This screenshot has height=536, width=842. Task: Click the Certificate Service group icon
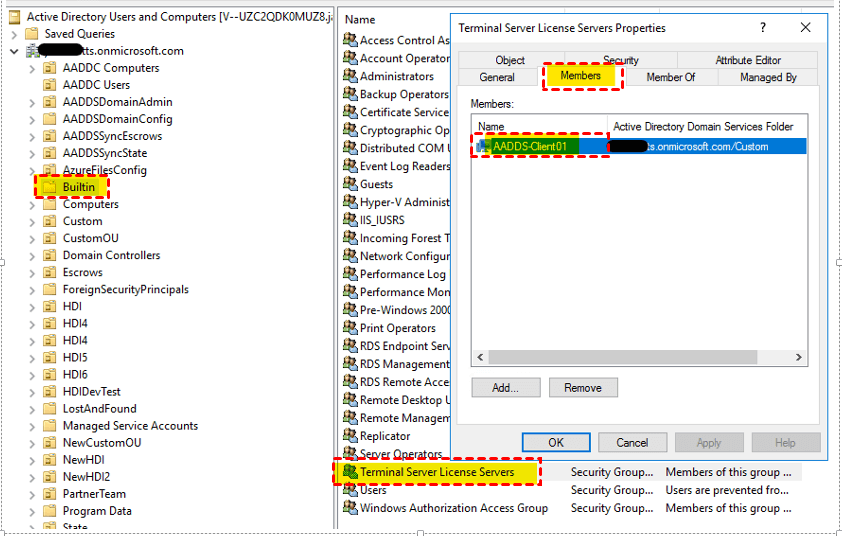[350, 111]
